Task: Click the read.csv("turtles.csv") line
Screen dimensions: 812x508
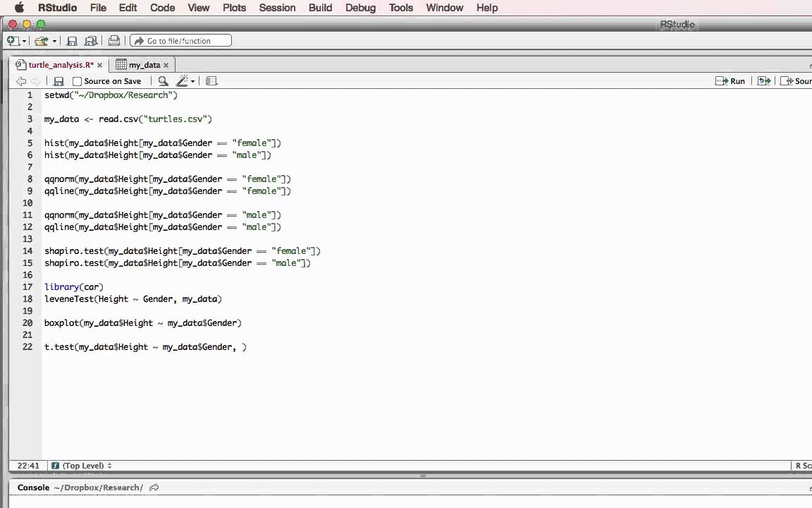Action: [x=128, y=119]
